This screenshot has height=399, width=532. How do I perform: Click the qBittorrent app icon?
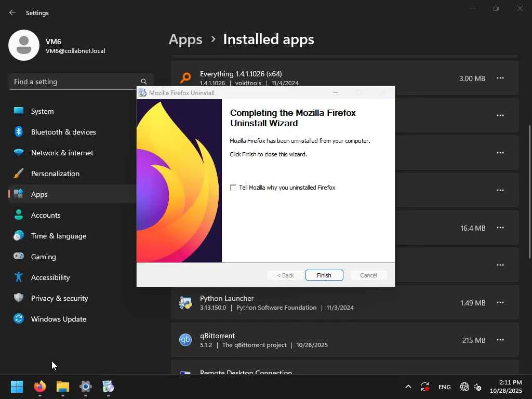pyautogui.click(x=185, y=340)
